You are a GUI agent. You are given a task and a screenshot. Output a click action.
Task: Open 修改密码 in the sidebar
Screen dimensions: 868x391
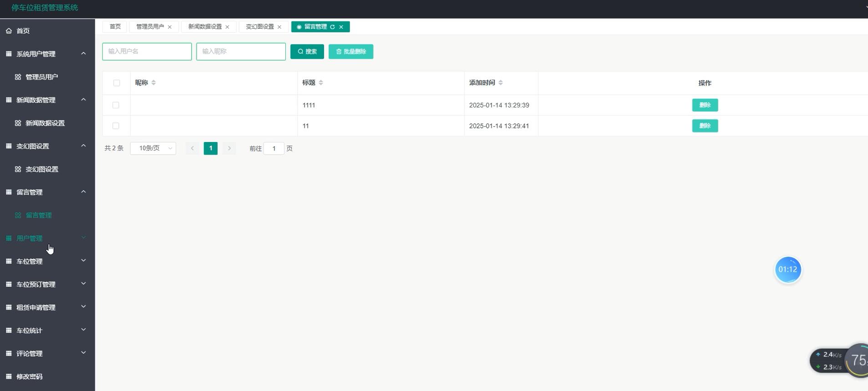click(29, 376)
